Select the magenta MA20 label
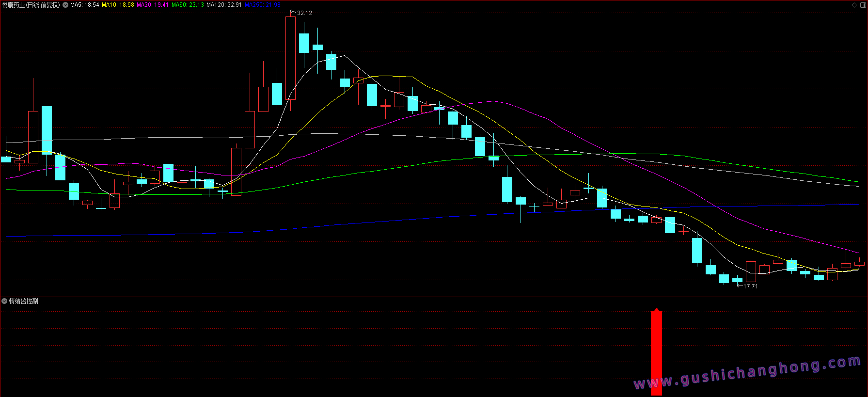Image resolution: width=868 pixels, height=397 pixels. [153, 5]
